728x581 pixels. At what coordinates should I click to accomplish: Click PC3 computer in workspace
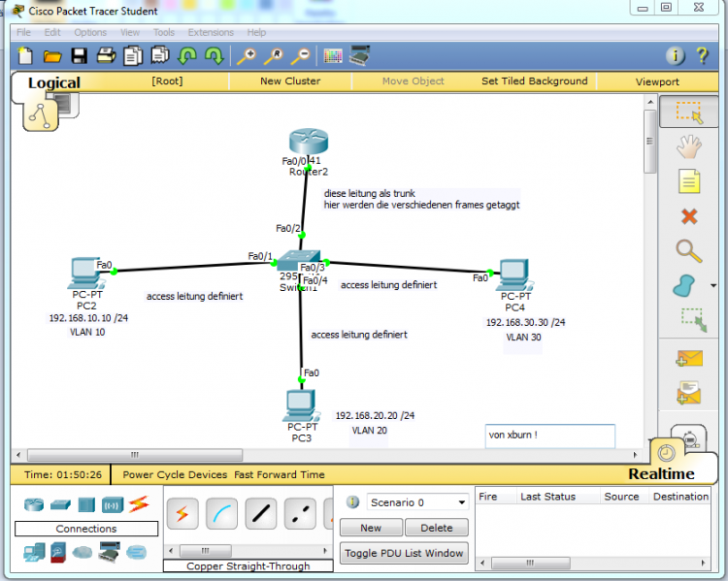tap(301, 405)
